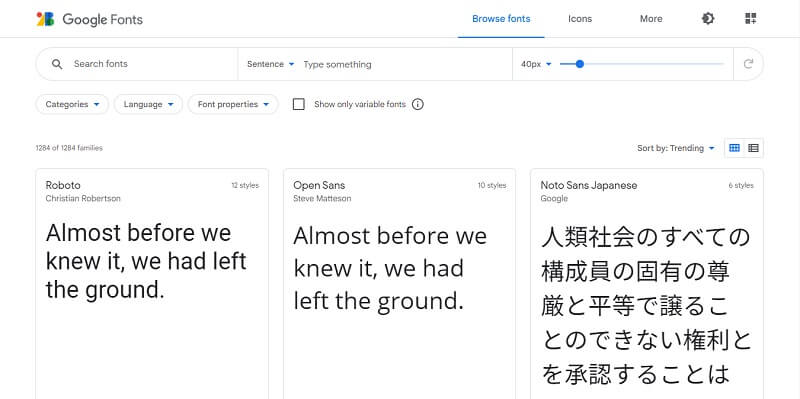The image size is (800, 399).
Task: Click the Open Sans preview sample text
Action: pos(390,268)
